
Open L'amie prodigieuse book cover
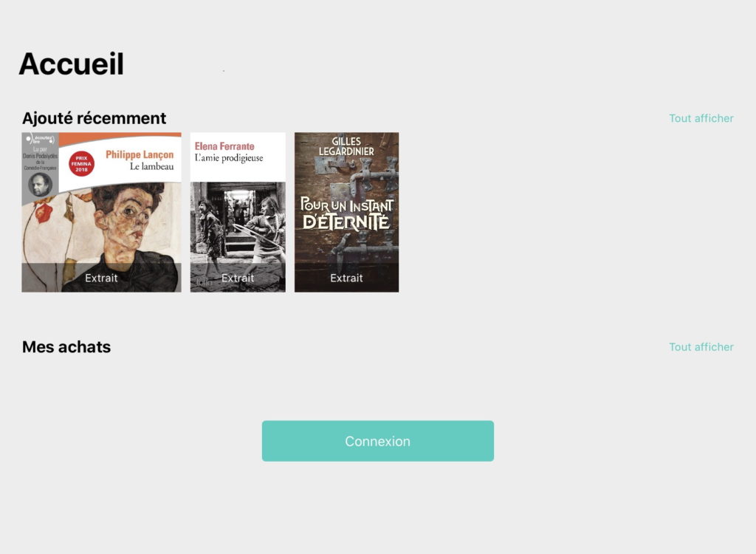click(238, 212)
